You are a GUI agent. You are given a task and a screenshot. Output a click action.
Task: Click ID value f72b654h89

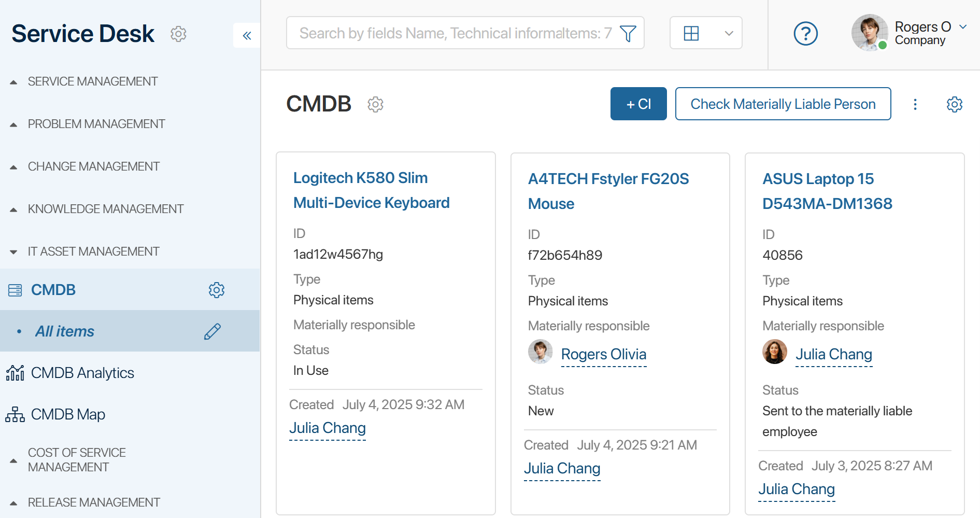point(565,256)
